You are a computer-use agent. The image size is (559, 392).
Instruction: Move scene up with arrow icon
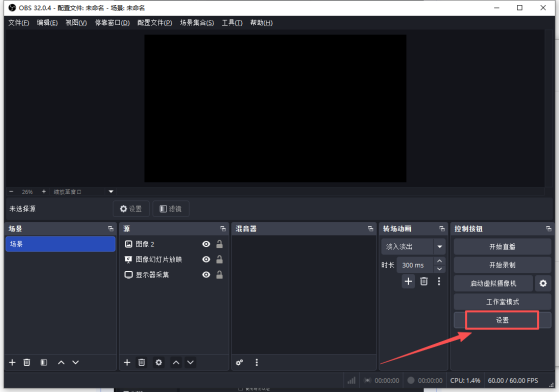pos(61,362)
